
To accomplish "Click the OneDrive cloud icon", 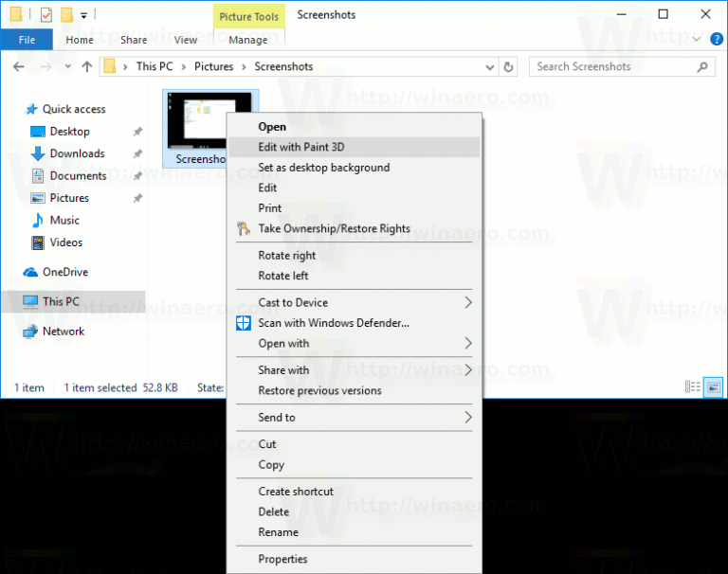I will coord(30,273).
